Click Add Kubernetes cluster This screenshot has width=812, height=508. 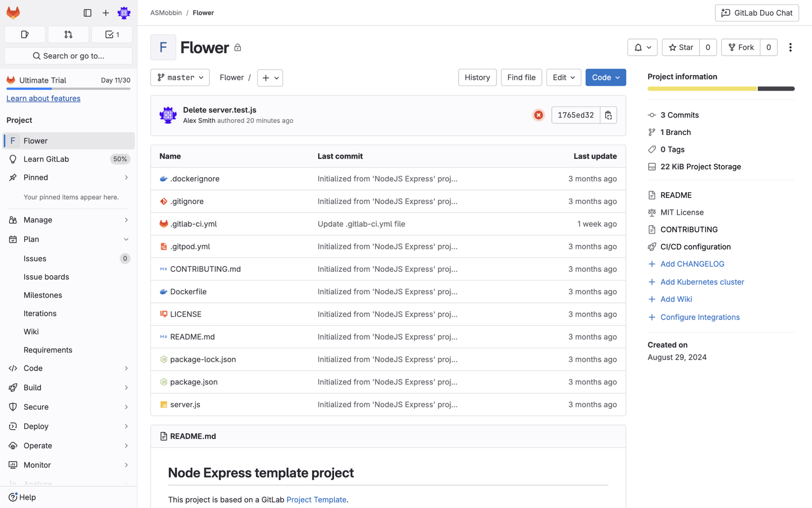point(702,282)
